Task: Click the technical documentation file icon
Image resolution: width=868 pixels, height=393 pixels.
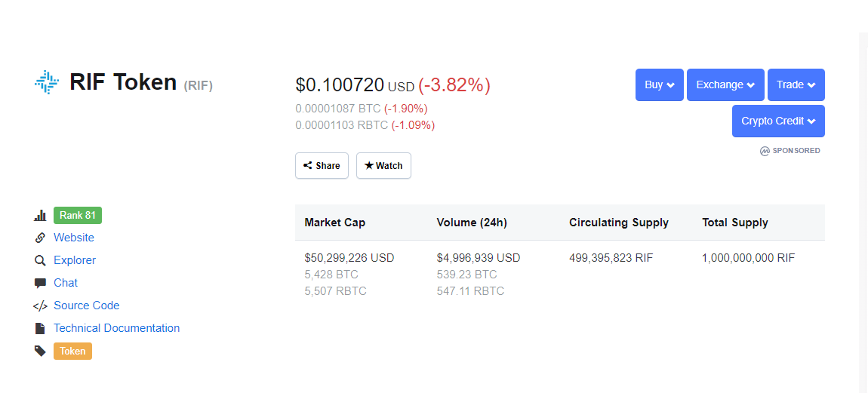Action: (40, 328)
